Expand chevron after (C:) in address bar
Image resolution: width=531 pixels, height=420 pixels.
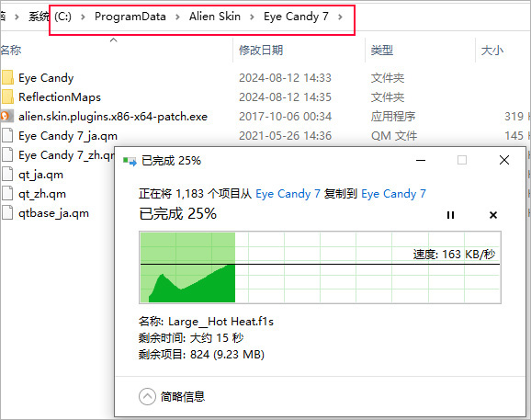click(x=83, y=17)
